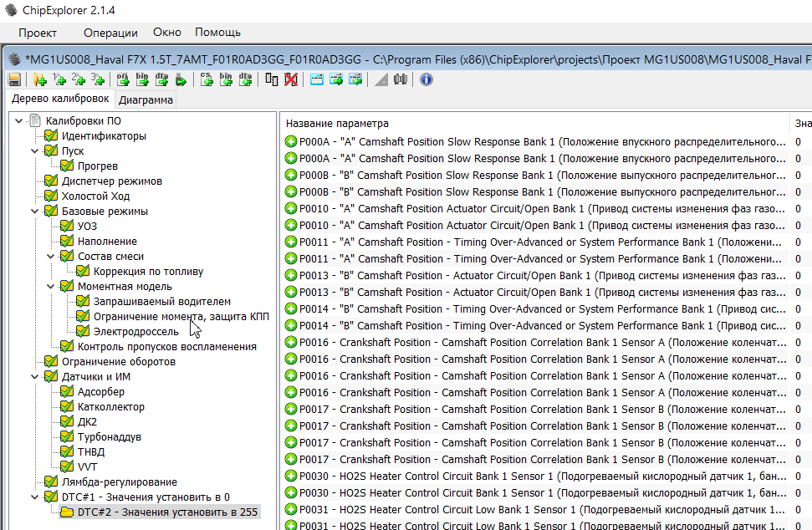The width and height of the screenshot is (812, 530).
Task: Click the red X delete toolbar icon
Action: [x=291, y=79]
